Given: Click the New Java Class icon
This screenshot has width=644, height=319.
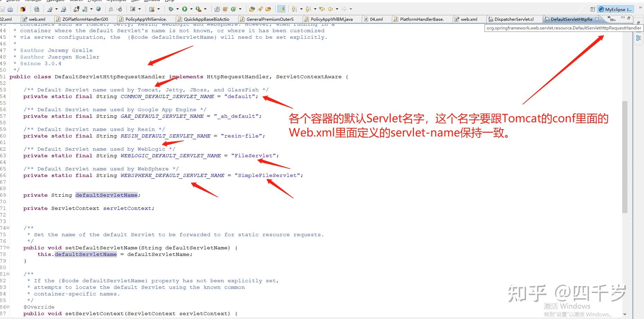Looking at the screenshot, I should [x=233, y=9].
